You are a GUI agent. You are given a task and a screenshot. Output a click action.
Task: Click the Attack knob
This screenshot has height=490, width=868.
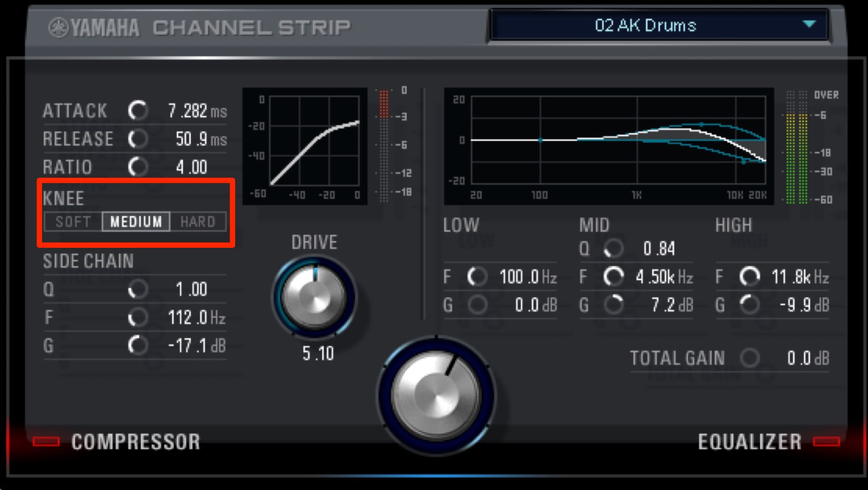pos(137,110)
